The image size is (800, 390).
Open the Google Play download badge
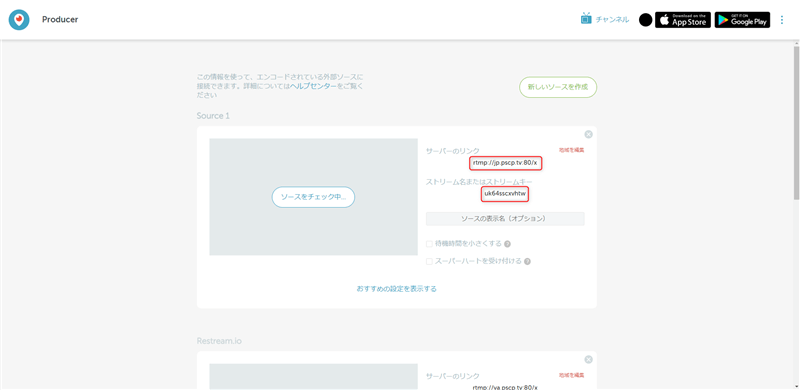point(742,20)
